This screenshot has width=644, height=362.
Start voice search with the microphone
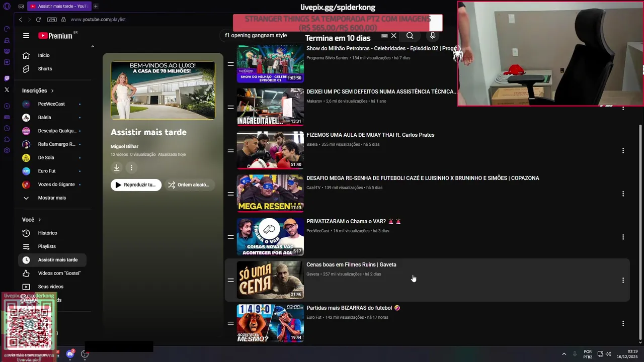pos(432,36)
